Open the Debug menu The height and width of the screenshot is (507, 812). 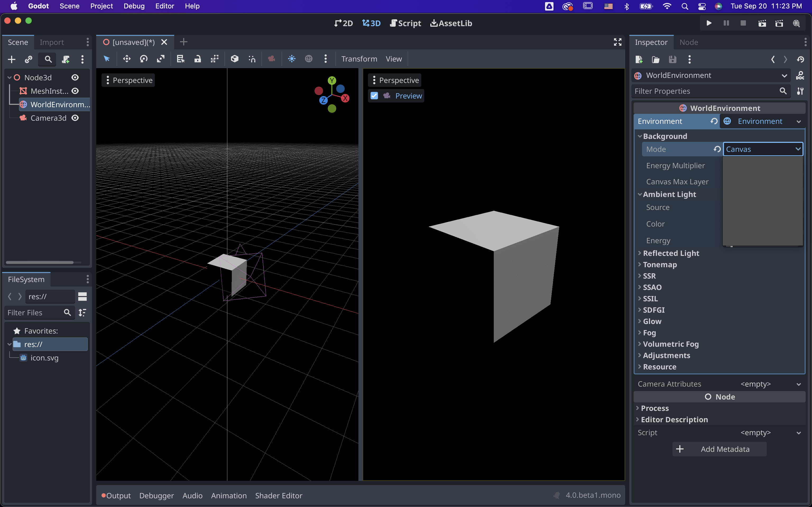[x=133, y=6]
